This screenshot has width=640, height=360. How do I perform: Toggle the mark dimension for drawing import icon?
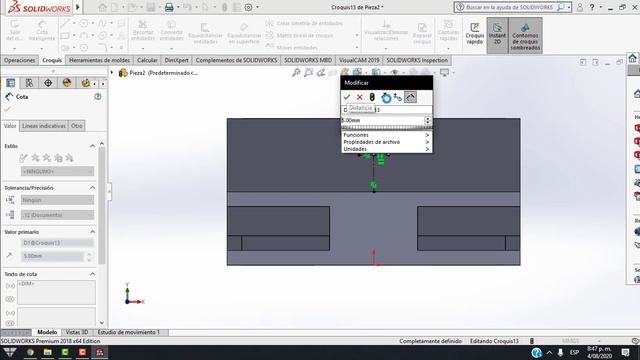[411, 97]
